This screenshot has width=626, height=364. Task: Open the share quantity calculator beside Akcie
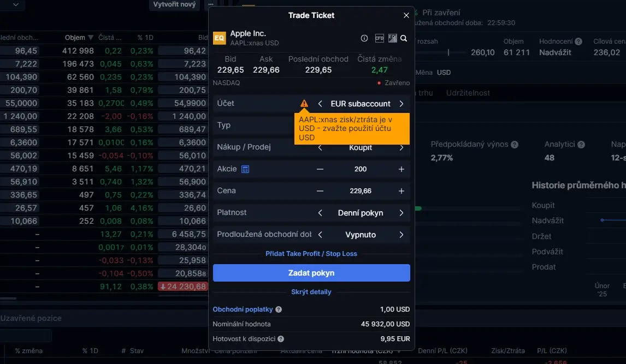[245, 169]
